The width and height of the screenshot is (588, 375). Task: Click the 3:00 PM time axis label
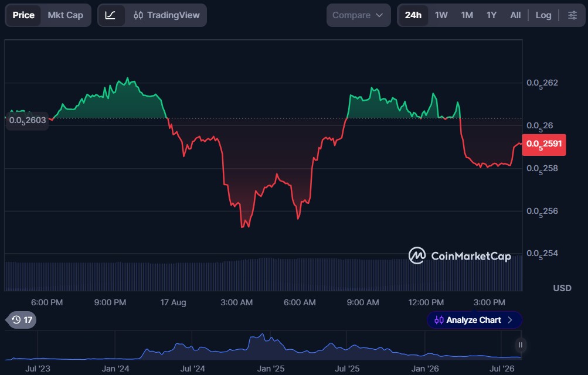489,302
